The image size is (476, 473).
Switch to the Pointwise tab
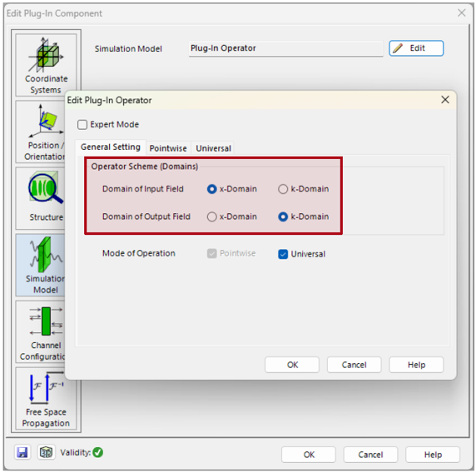pos(168,148)
